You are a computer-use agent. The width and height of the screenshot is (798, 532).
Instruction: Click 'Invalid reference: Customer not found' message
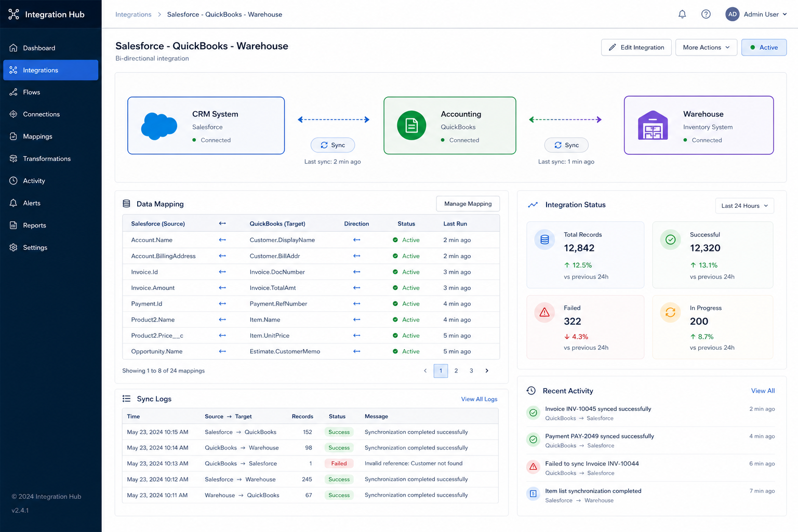(x=414, y=463)
